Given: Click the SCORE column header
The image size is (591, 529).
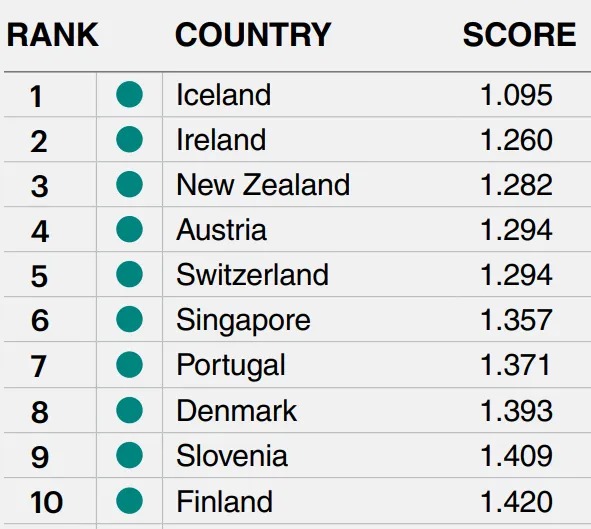Looking at the screenshot, I should [x=519, y=35].
